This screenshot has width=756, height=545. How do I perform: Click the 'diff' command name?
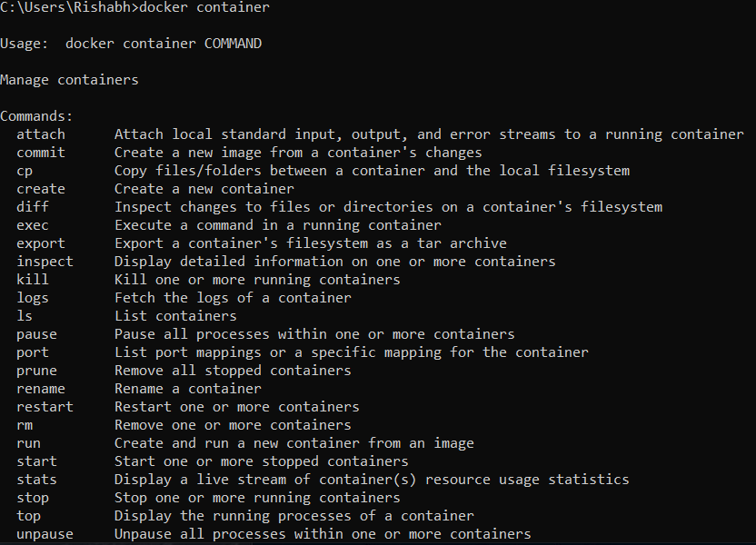click(x=33, y=207)
